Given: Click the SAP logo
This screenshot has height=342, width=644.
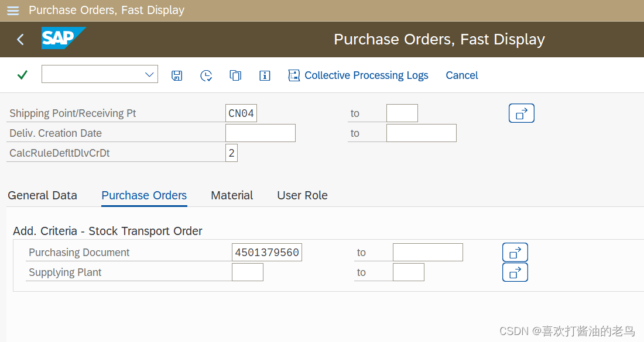Looking at the screenshot, I should coord(63,39).
